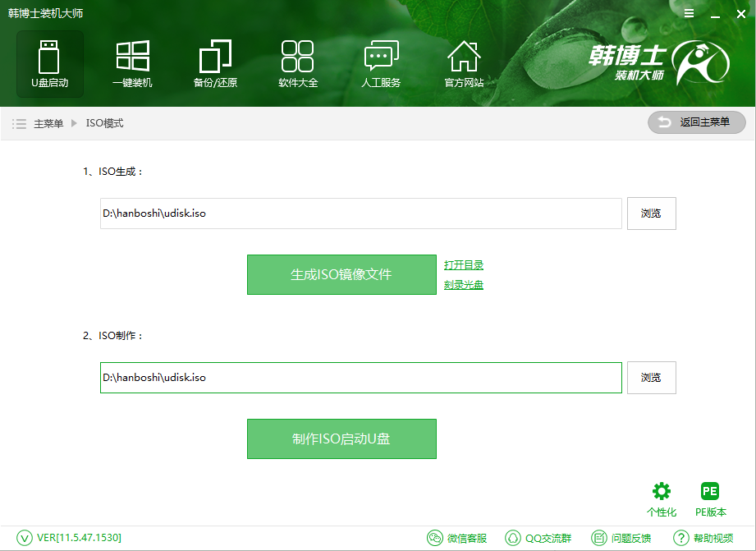The height and width of the screenshot is (551, 756).
Task: Click 生成ISO镜像文件 button
Action: point(341,274)
